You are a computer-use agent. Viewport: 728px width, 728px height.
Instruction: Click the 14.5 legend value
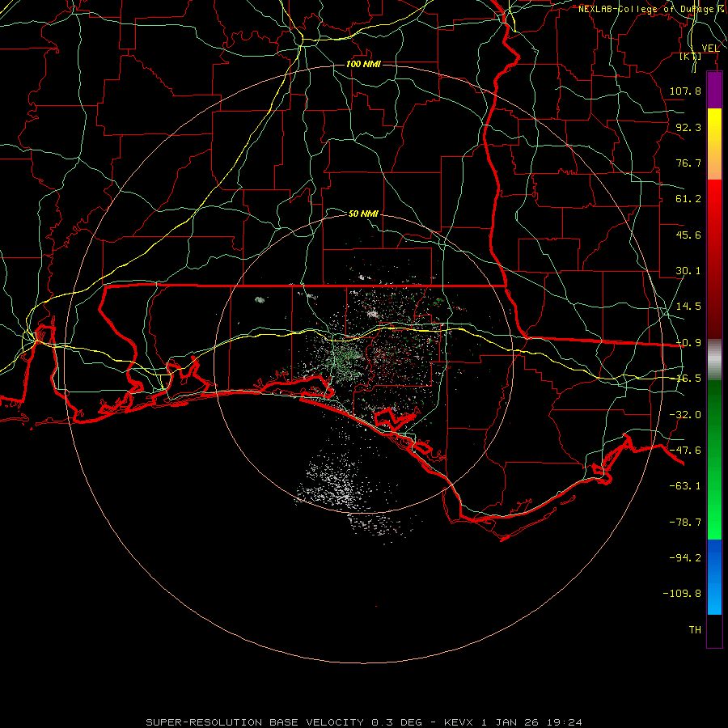coord(688,307)
